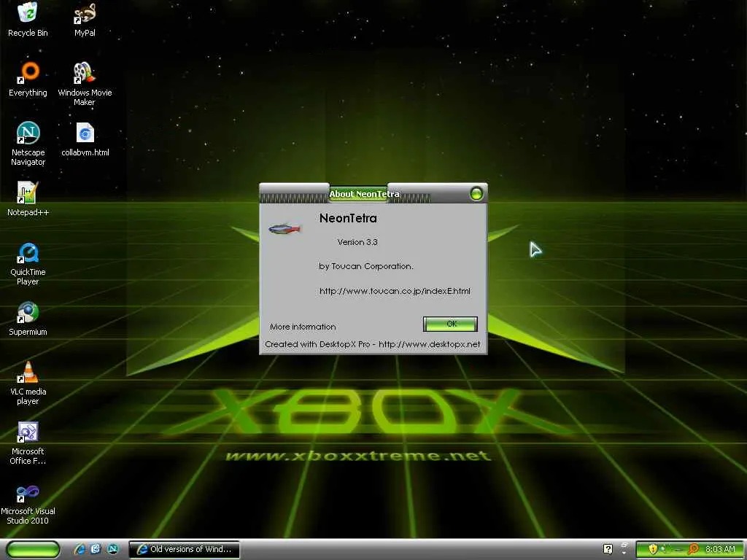Click the Version 3.3 text
This screenshot has height=560, width=747.
357,242
